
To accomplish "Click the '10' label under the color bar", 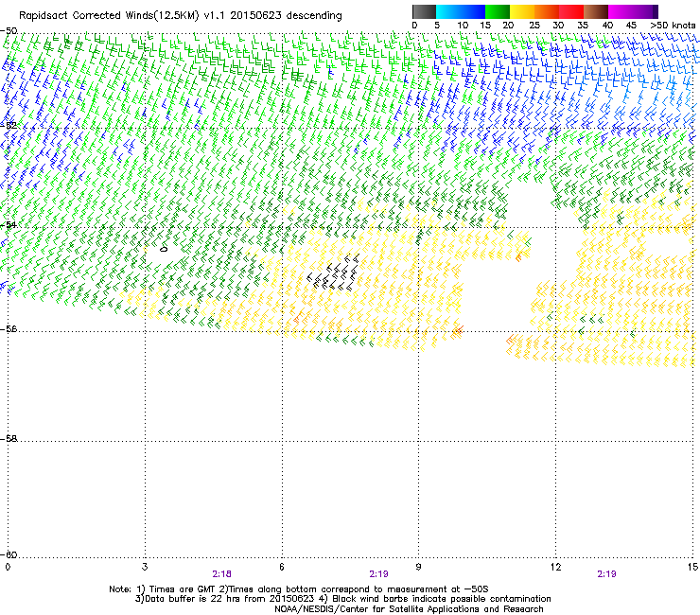I will 463,26.
